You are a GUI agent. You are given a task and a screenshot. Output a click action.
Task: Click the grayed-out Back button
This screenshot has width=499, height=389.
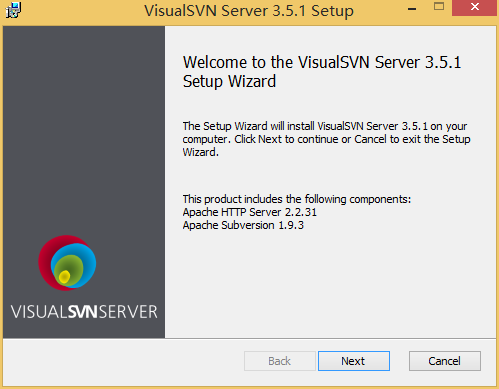point(279,361)
